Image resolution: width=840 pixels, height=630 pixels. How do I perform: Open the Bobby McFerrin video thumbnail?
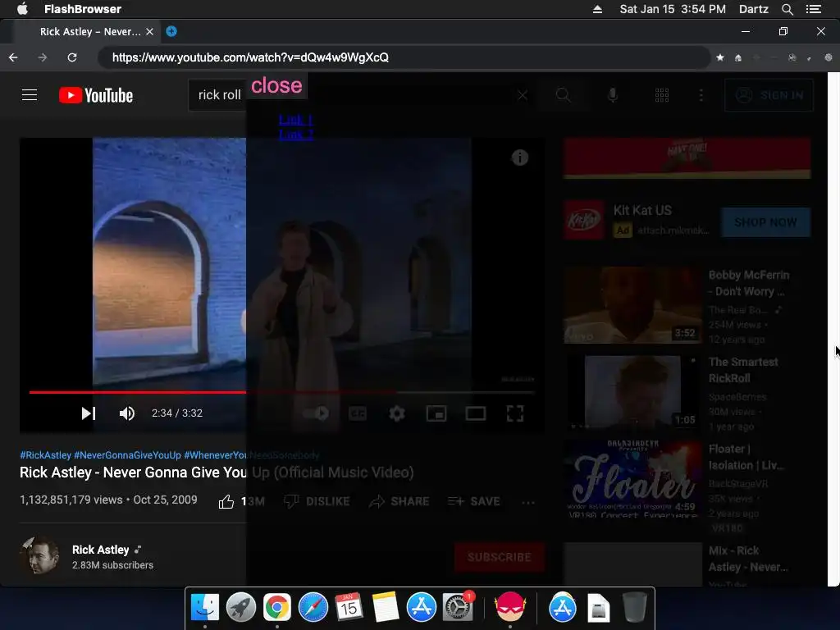pyautogui.click(x=632, y=305)
